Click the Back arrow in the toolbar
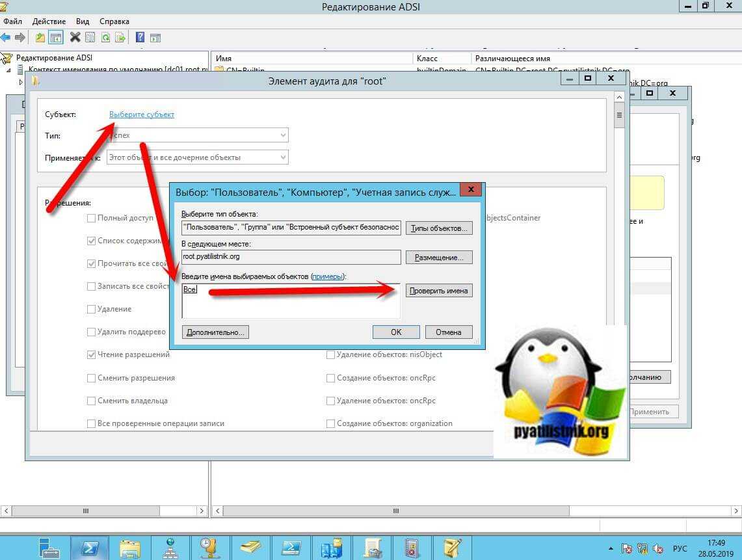The width and height of the screenshot is (742, 560). click(6, 38)
